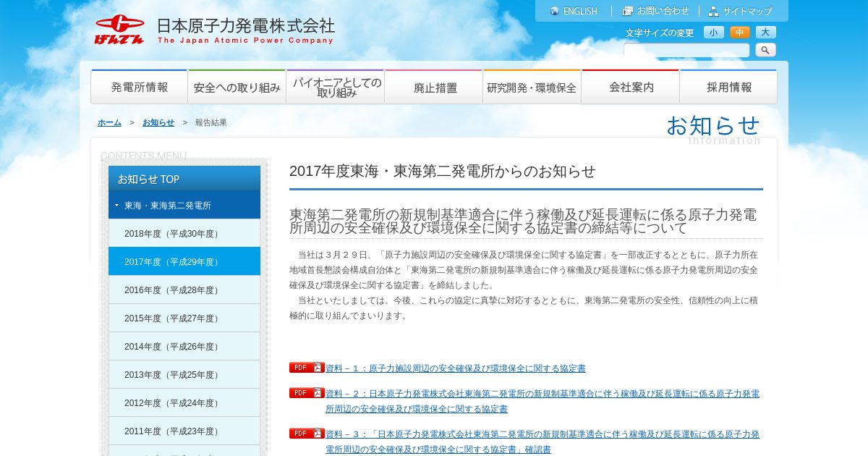Image resolution: width=868 pixels, height=456 pixels.
Task: Select 2013年度（平成25年度） in sidebar
Action: click(x=184, y=374)
